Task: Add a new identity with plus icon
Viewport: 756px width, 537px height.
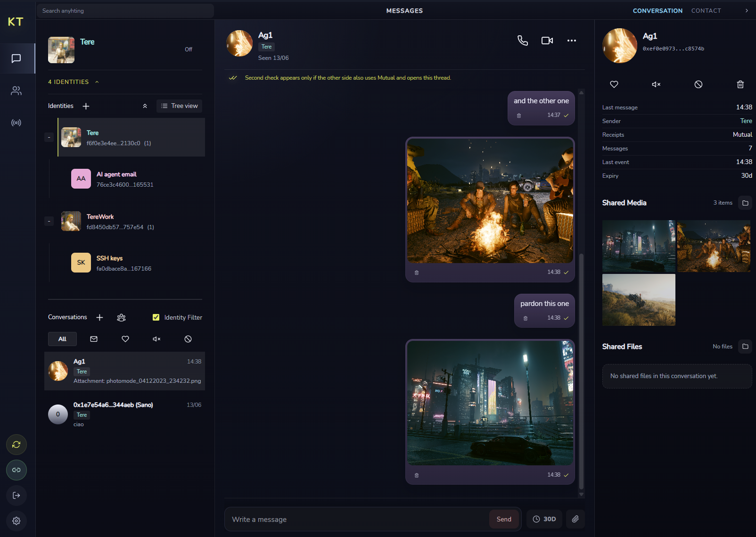Action: 86,106
